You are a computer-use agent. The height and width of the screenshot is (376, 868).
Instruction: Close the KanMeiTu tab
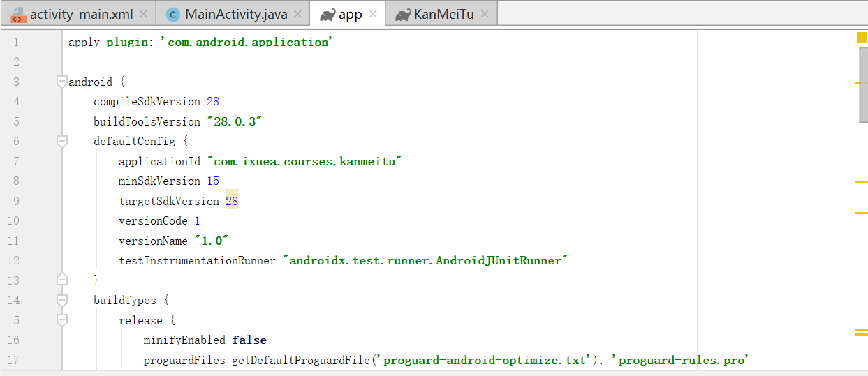[x=485, y=14]
